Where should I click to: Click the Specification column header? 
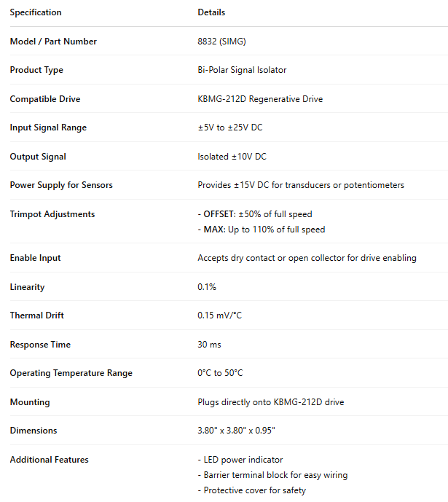[36, 12]
